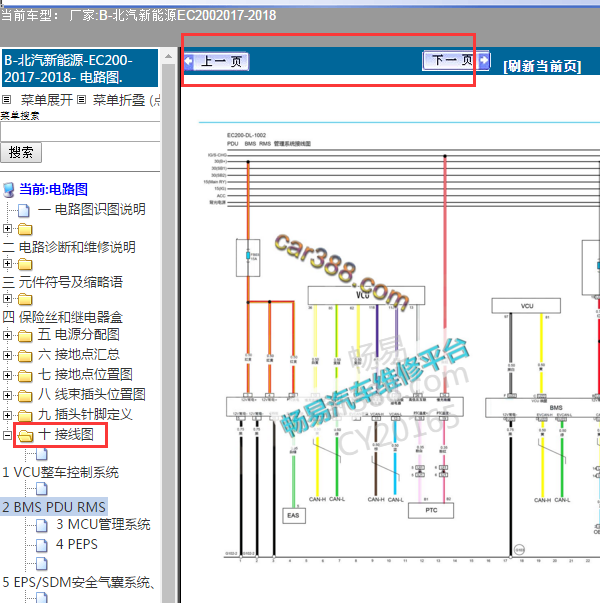Image resolution: width=600 pixels, height=603 pixels.
Task: Click the 菜单展开 list icon
Action: (7, 100)
